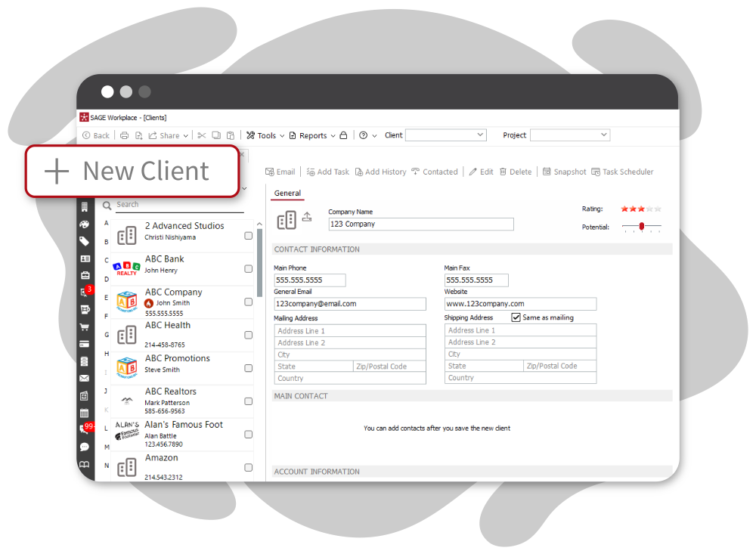Click the General Email field
The width and height of the screenshot is (756, 554).
350,304
